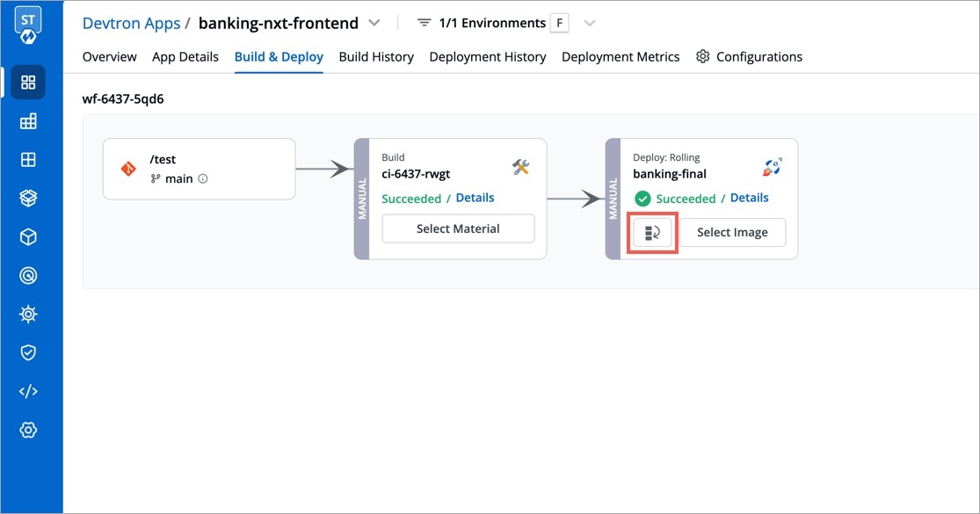The height and width of the screenshot is (514, 980).
Task: Click Succeeded status in deploy node
Action: pos(686,199)
